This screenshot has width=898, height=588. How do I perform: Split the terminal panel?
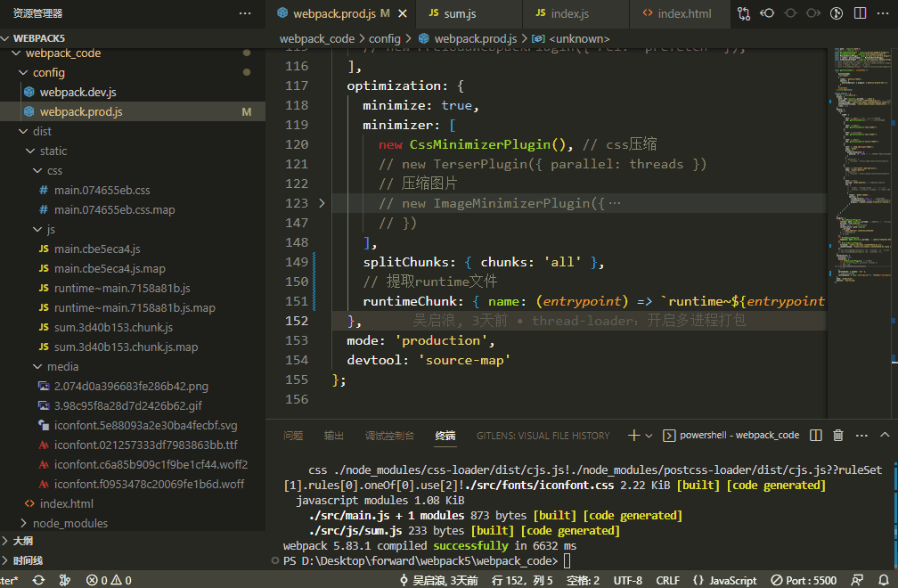point(816,435)
